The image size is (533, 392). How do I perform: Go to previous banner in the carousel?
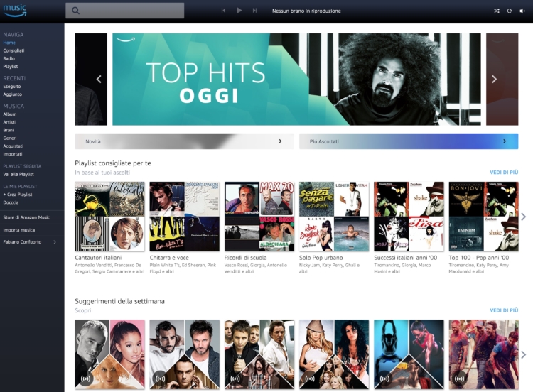pos(99,79)
